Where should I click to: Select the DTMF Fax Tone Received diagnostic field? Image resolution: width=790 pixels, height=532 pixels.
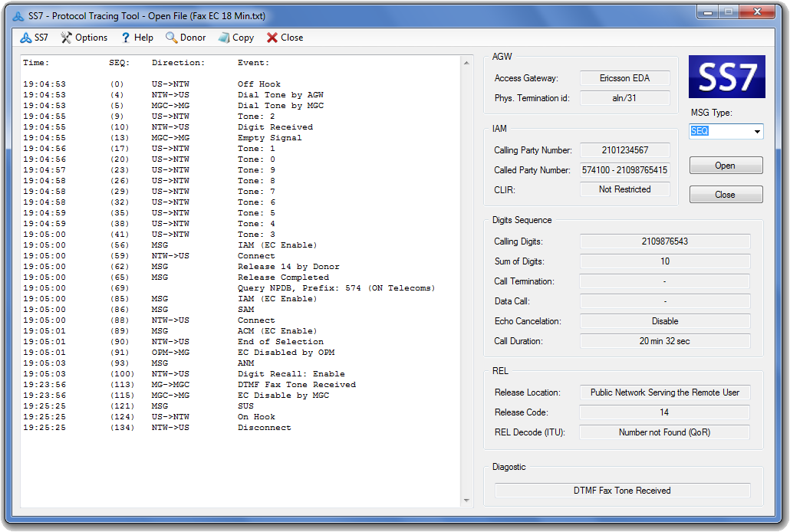click(x=622, y=491)
